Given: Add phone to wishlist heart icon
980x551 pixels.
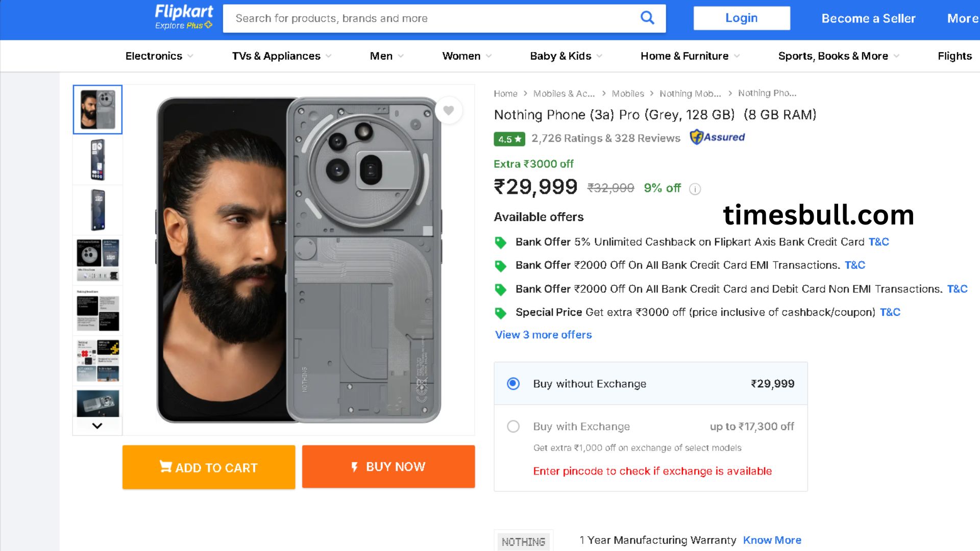Looking at the screenshot, I should (x=449, y=110).
